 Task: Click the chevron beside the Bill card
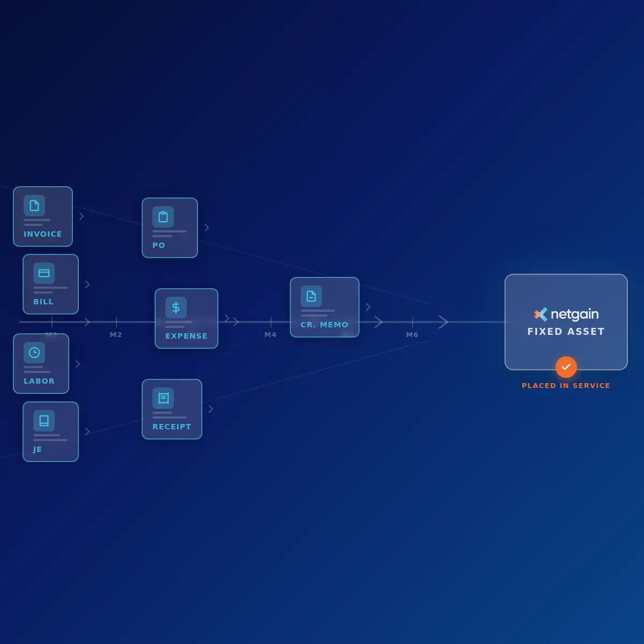click(x=87, y=284)
